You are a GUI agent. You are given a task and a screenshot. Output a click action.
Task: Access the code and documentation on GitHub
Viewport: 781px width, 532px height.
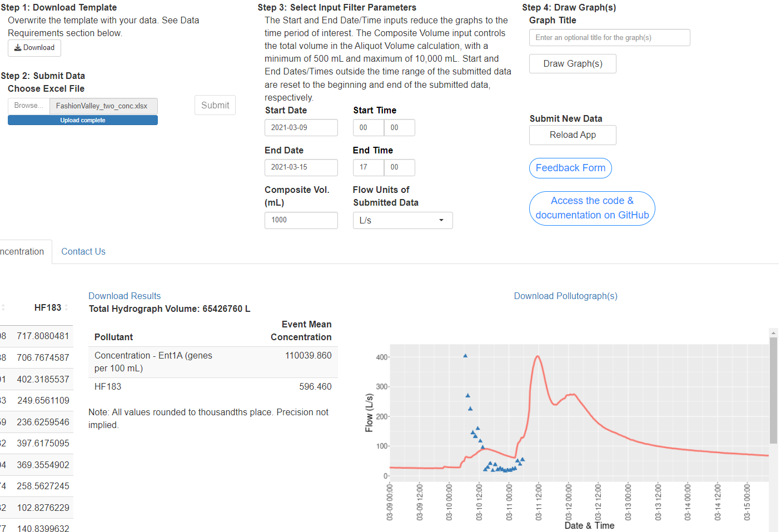[x=591, y=208]
